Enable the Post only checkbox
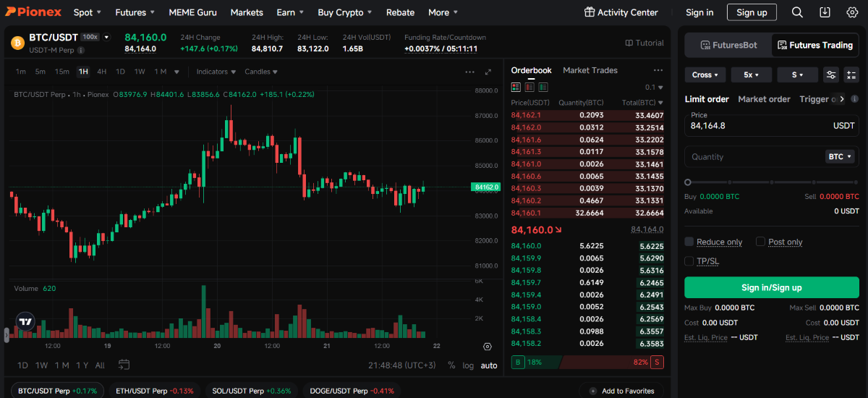 (760, 242)
